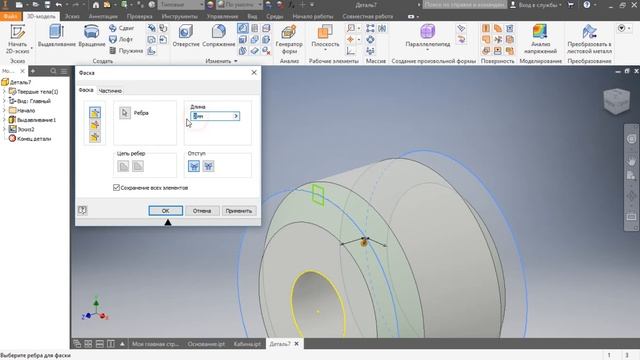Toggle Сохранение всех элементов checkbox

(116, 187)
